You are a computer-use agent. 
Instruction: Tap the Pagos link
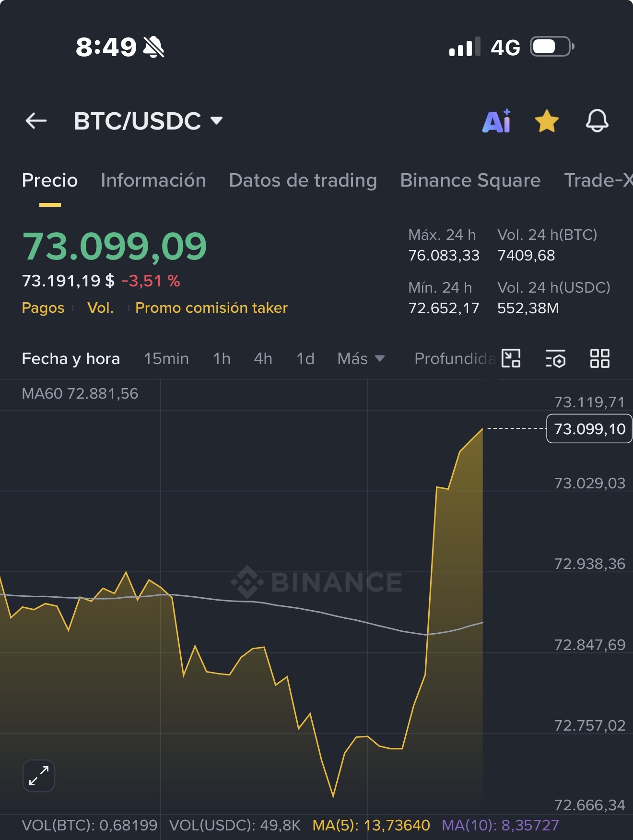[43, 308]
